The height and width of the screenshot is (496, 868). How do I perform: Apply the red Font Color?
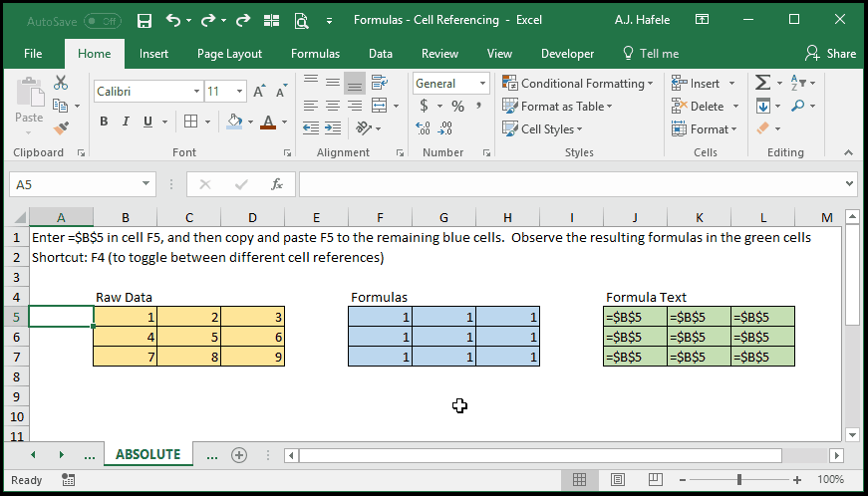268,122
